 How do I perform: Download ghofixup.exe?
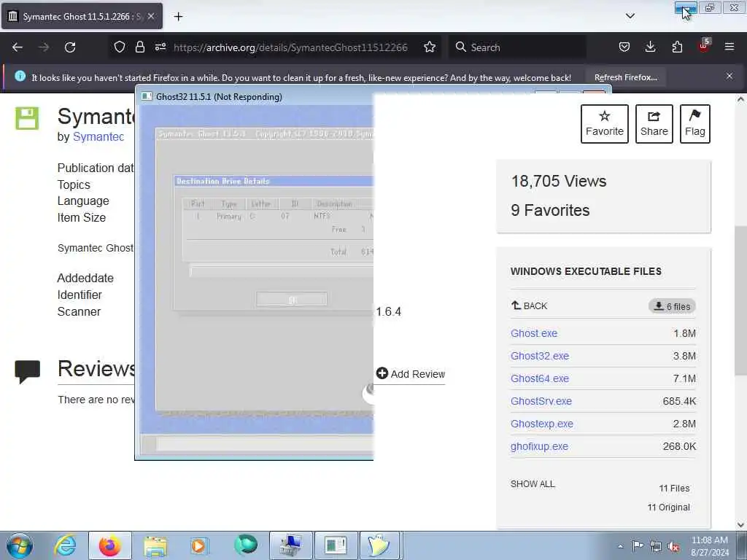(x=539, y=446)
